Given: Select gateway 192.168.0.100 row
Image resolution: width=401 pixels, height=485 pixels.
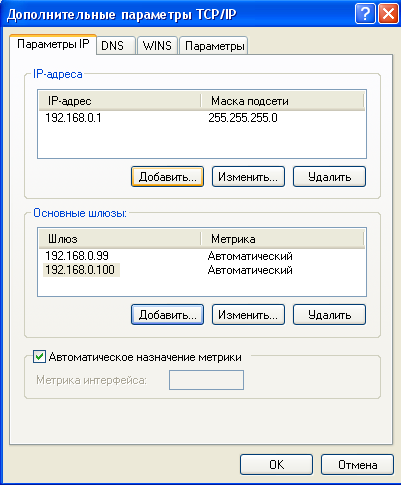Looking at the screenshot, I should tap(202, 270).
